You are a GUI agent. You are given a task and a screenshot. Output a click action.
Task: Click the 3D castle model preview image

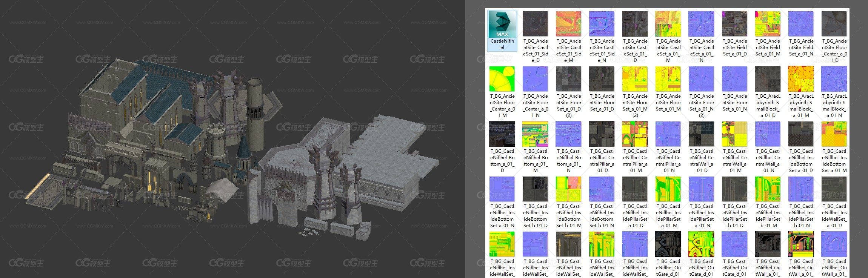pyautogui.click(x=232, y=139)
